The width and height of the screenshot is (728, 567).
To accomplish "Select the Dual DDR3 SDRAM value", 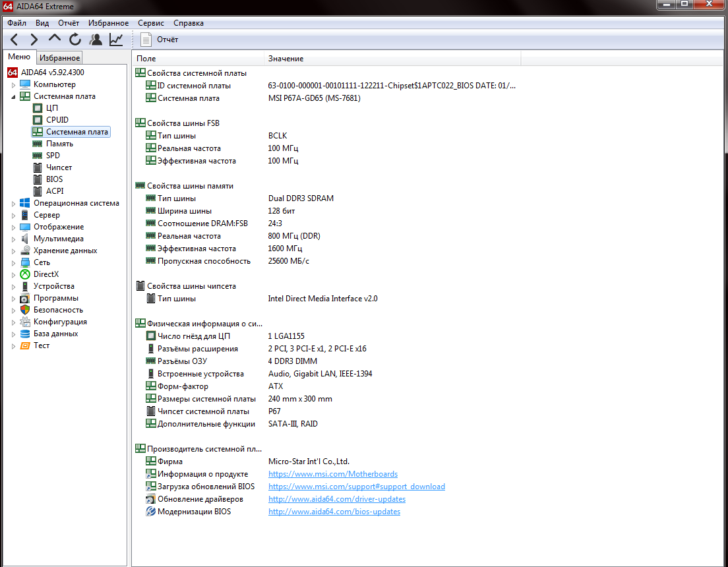I will [x=301, y=198].
